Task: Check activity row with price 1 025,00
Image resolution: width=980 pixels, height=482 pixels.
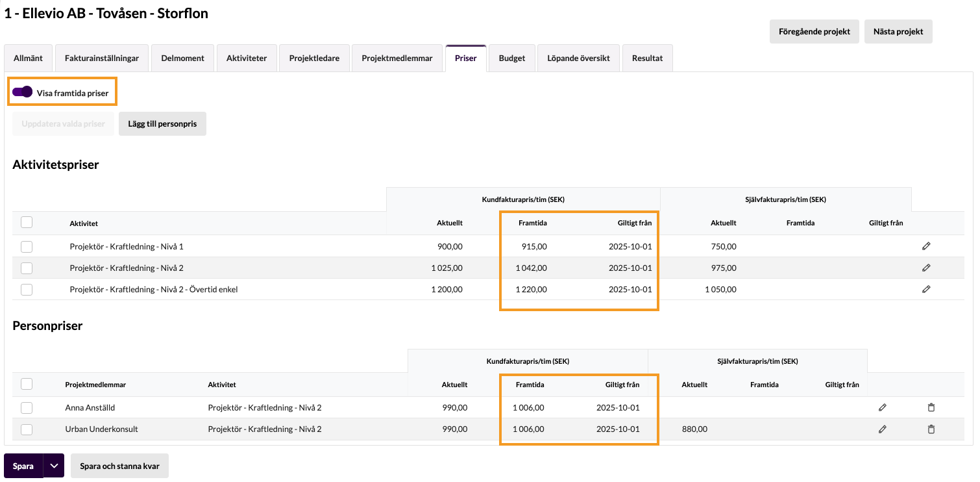Action: point(27,268)
